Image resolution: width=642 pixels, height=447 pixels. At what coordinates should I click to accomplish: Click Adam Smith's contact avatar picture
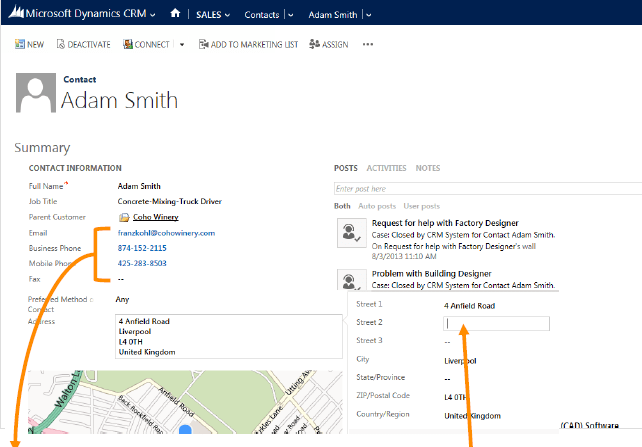pyautogui.click(x=36, y=94)
